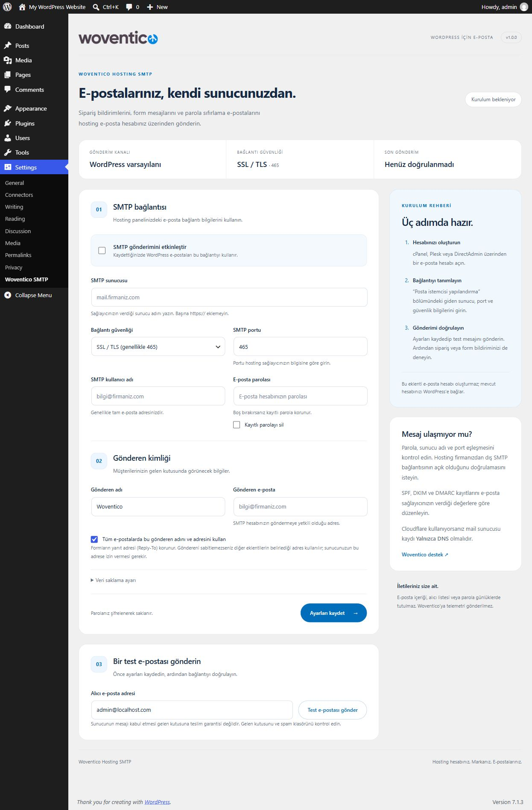The height and width of the screenshot is (810, 532).
Task: Uncheck Tüm e-postalarda bu gönderen adını checkbox
Action: pyautogui.click(x=94, y=539)
